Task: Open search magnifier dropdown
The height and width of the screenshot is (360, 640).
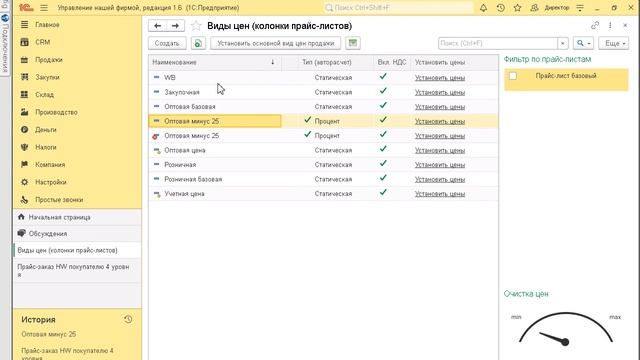Action: pos(583,43)
